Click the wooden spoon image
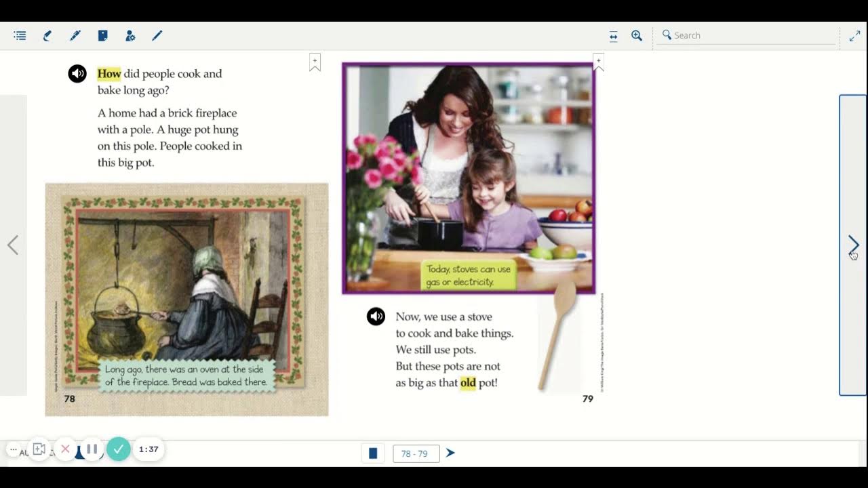This screenshot has width=868, height=488. [558, 335]
